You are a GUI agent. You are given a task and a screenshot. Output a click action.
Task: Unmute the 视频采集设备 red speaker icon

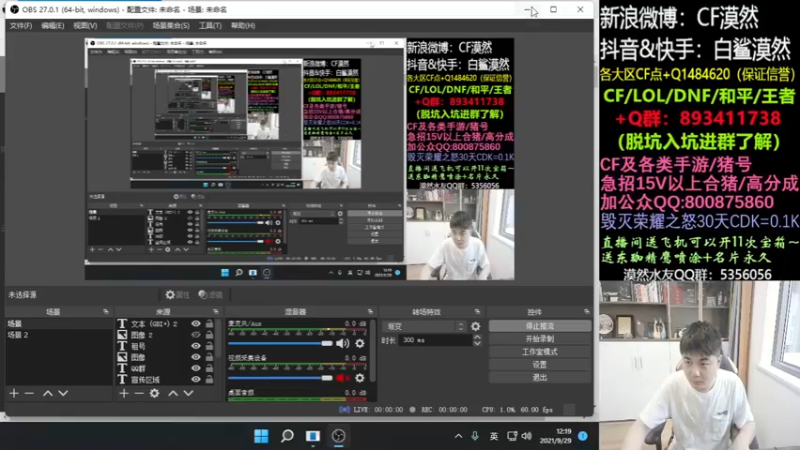click(x=343, y=378)
